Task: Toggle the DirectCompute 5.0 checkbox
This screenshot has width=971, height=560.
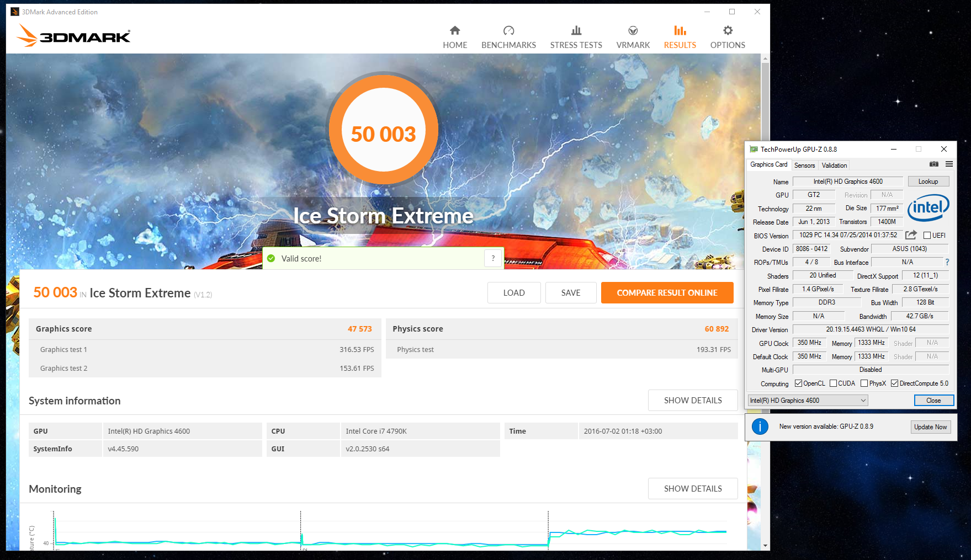Action: (x=894, y=383)
